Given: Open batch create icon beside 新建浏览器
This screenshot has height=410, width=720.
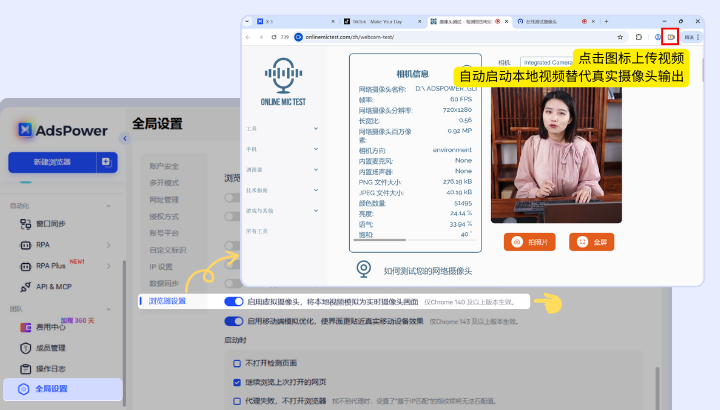Looking at the screenshot, I should pyautogui.click(x=107, y=162).
